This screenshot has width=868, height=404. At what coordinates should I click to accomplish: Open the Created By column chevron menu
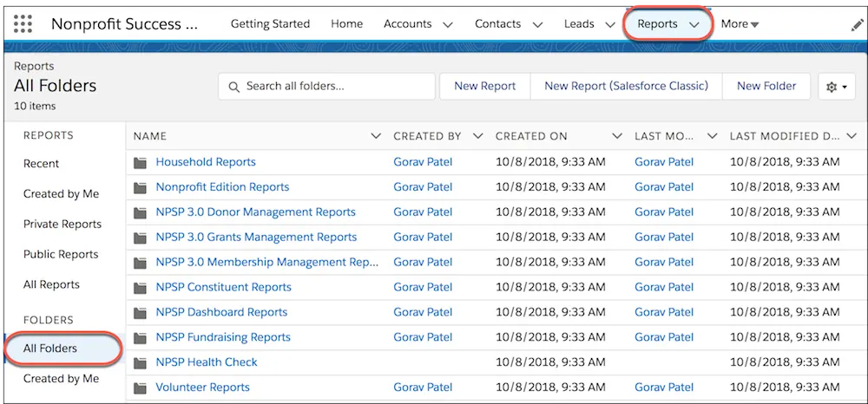click(x=478, y=136)
